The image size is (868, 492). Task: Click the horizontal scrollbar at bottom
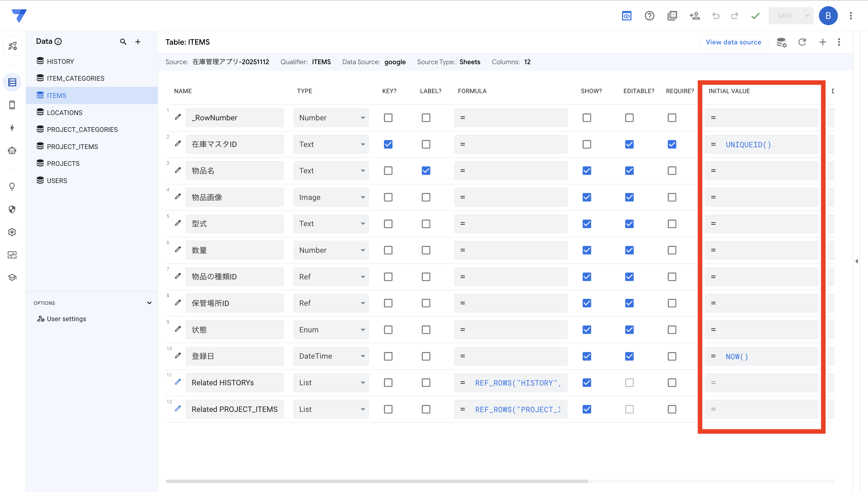click(376, 481)
